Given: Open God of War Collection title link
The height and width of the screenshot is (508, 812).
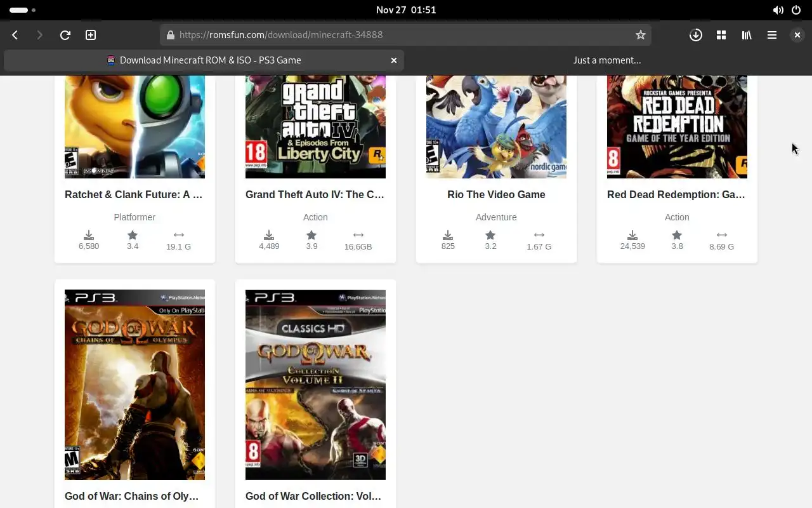Looking at the screenshot, I should tap(313, 496).
